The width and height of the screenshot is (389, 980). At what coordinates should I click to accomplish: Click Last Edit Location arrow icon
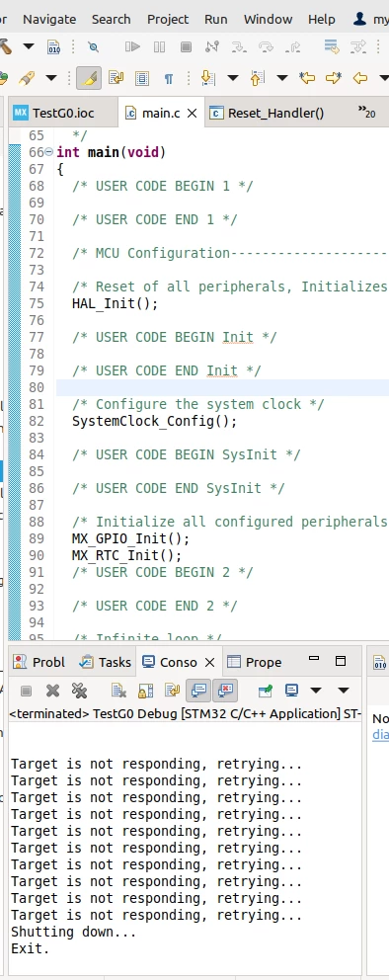(x=307, y=78)
